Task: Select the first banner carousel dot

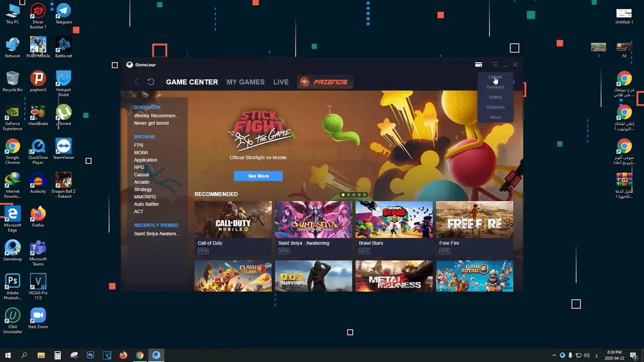Action: 343,195
